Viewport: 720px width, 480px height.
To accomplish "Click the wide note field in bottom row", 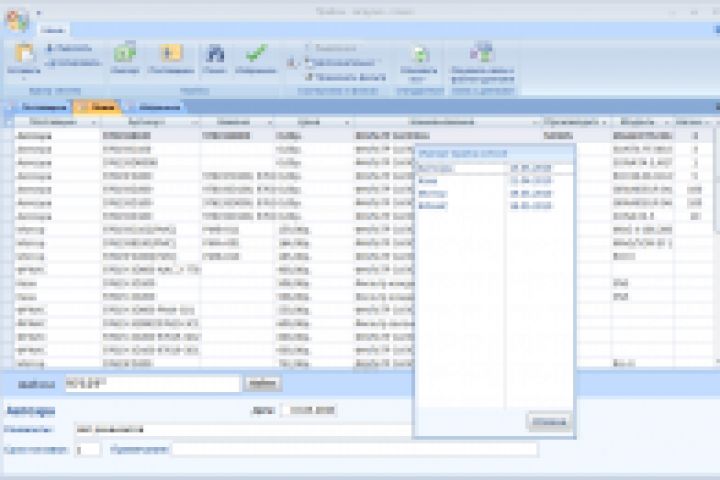I will point(354,450).
